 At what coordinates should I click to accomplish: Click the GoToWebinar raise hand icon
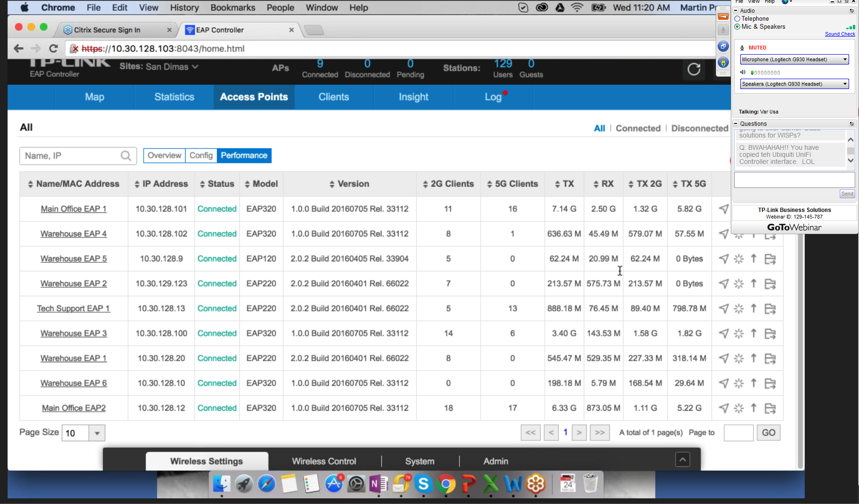pyautogui.click(x=723, y=62)
